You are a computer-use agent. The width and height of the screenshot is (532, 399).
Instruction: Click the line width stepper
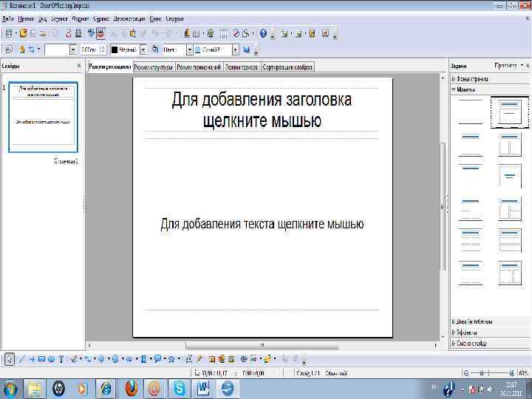(103, 50)
